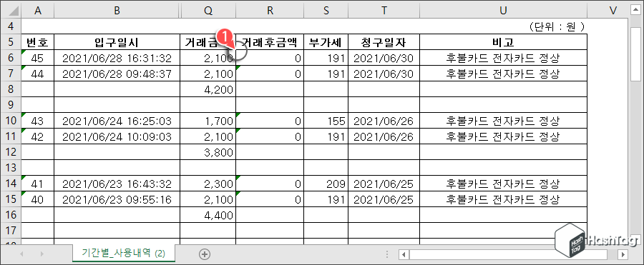Image resolution: width=644 pixels, height=265 pixels.
Task: Click cell 2021/06/24 10:09:03
Action: [x=117, y=136]
